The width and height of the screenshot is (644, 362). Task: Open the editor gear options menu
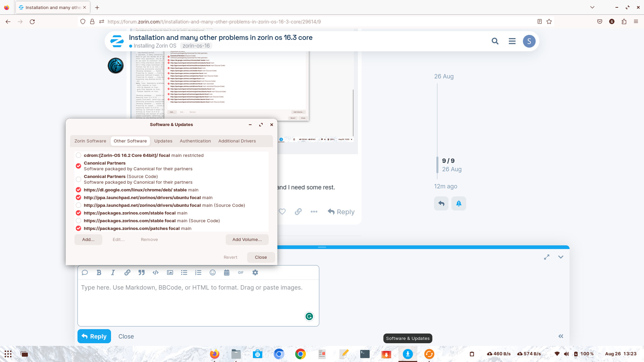pyautogui.click(x=255, y=273)
